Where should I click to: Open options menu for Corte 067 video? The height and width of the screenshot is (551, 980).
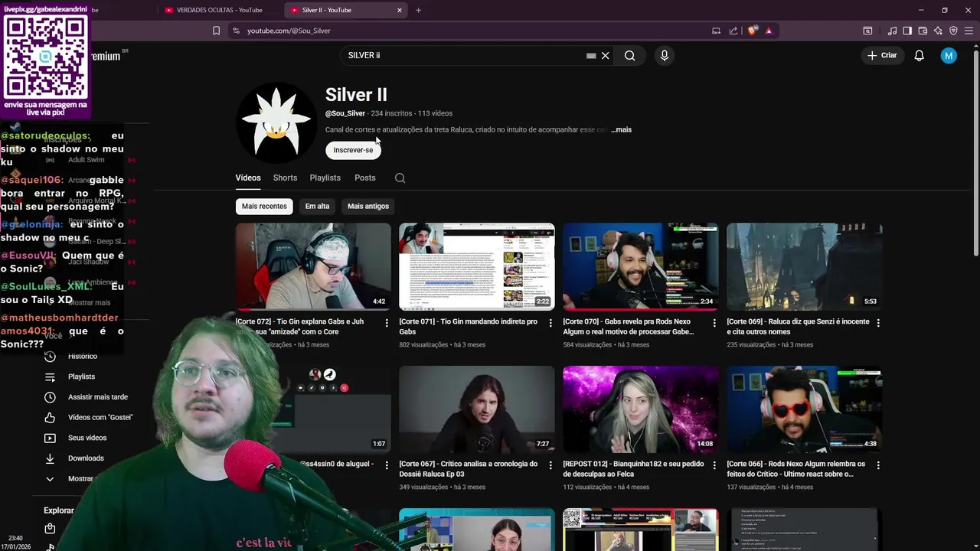pos(550,465)
